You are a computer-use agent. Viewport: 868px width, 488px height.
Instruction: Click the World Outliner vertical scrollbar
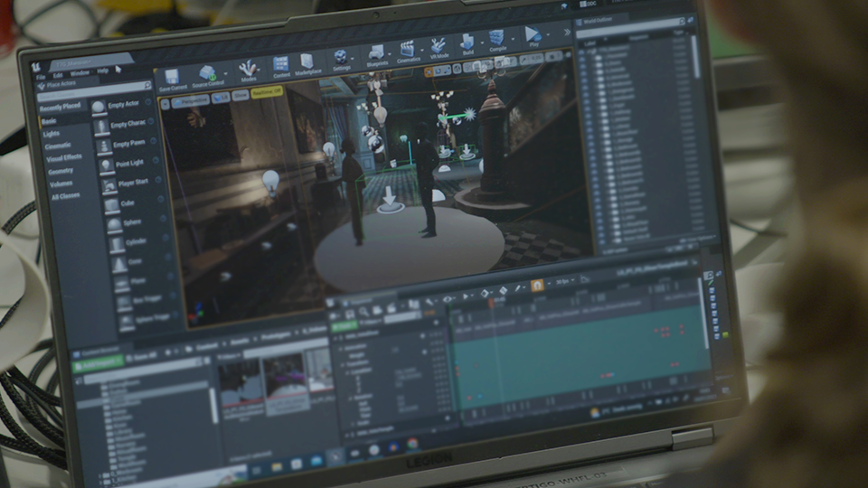click(695, 56)
